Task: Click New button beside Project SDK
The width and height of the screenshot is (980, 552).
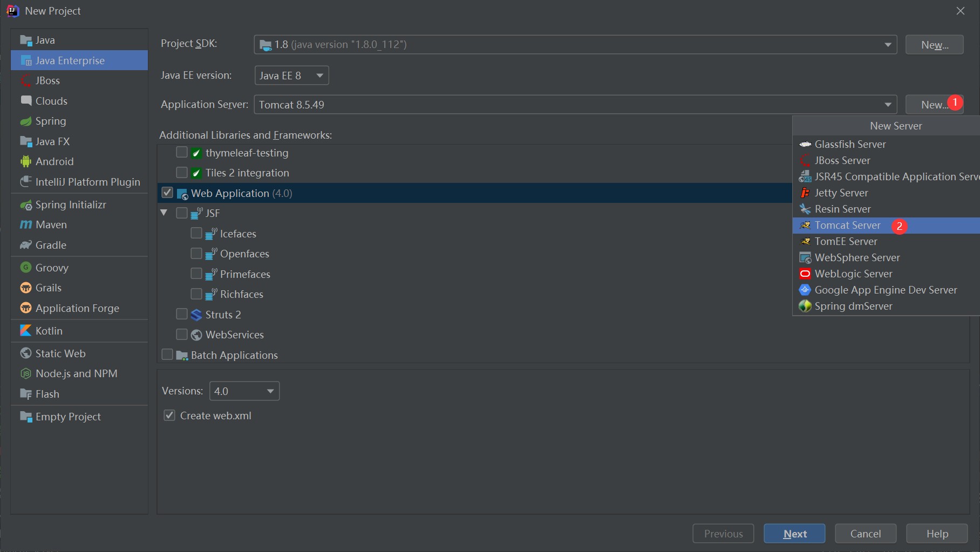Action: point(935,45)
